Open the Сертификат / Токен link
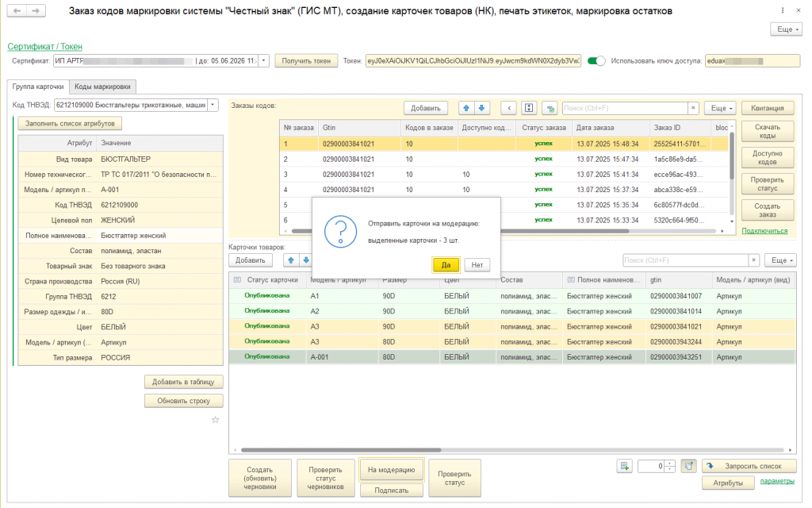 point(44,47)
